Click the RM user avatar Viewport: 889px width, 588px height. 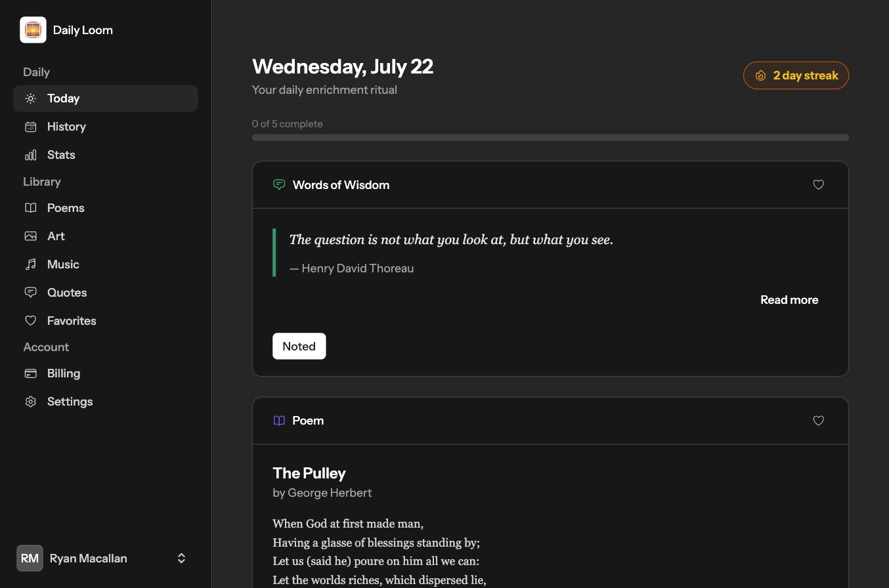click(x=30, y=558)
